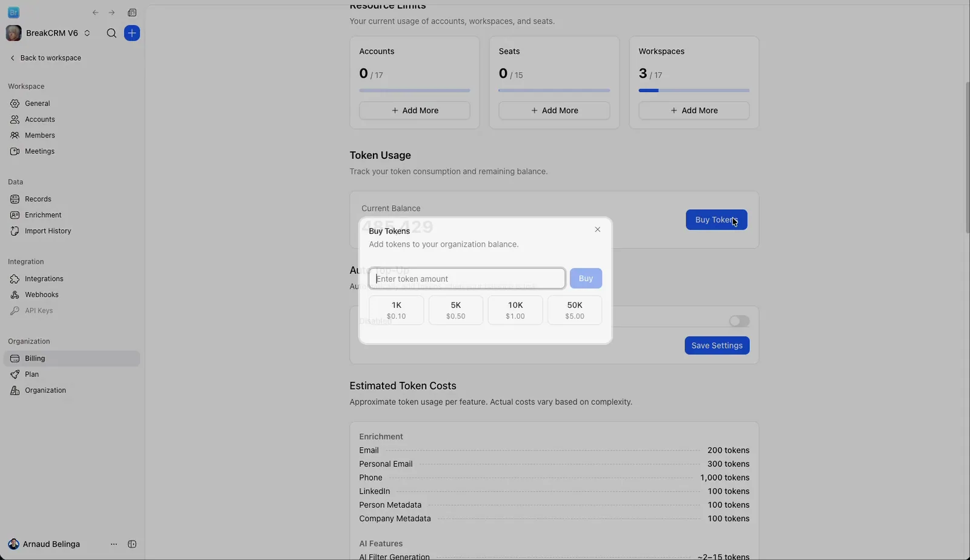Click the blue plus create button

coord(132,33)
